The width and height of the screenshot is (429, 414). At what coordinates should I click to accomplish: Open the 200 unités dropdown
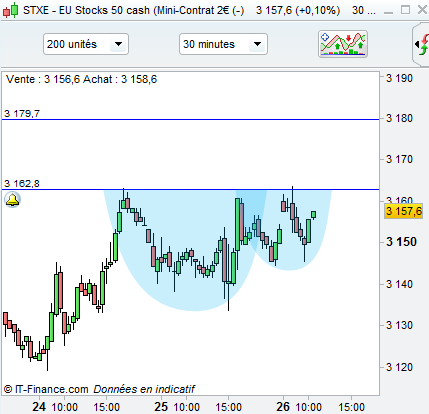[86, 44]
